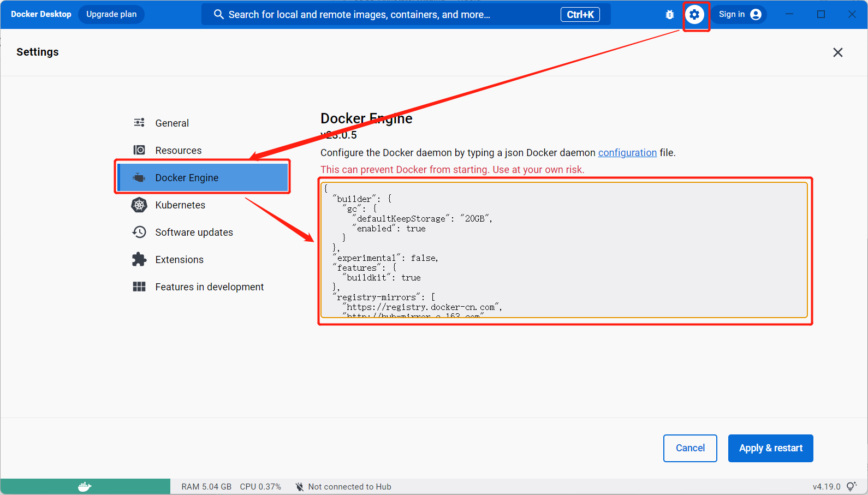Click inside the daemon JSON editor
Screen dimensions: 868x495
pyautogui.click(x=564, y=250)
